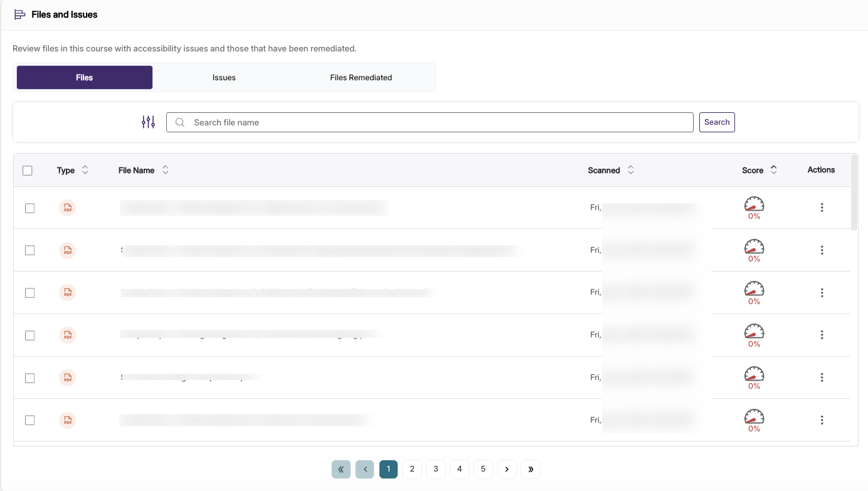Select the checkbox for the third file row
This screenshot has height=491, width=868.
(29, 293)
